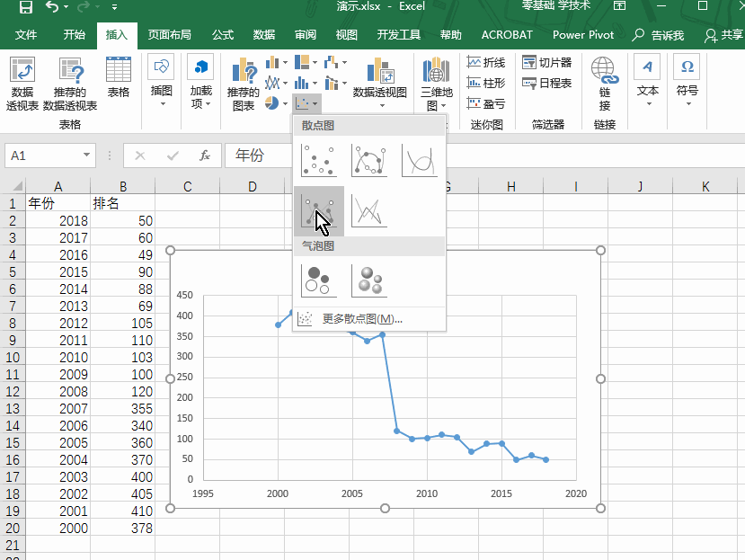Click the 共享 share button
Image resolution: width=745 pixels, height=560 pixels.
724,35
